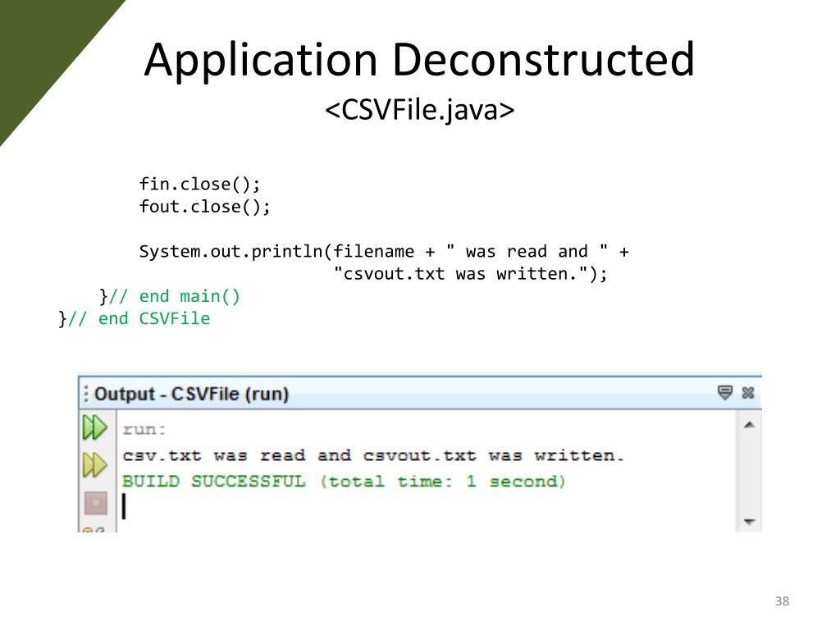Screen dimensions: 840x630
Task: Click the fout.close(); code line
Action: point(204,207)
